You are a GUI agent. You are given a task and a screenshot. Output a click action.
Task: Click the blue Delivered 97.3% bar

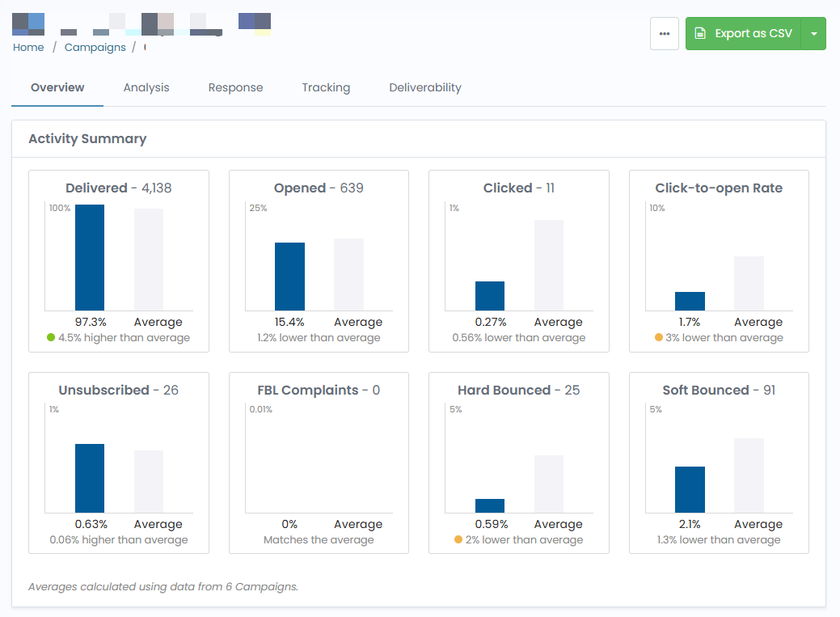point(90,257)
